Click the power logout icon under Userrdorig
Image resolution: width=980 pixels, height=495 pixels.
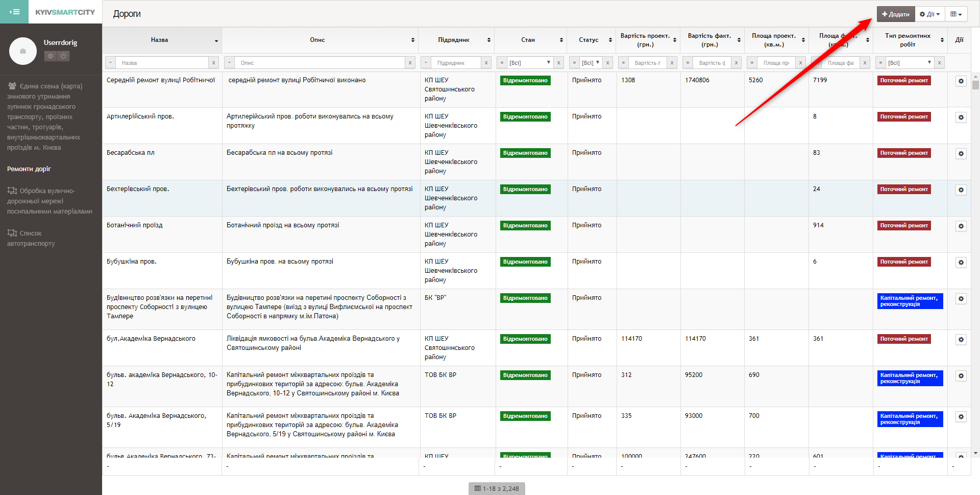pos(63,56)
